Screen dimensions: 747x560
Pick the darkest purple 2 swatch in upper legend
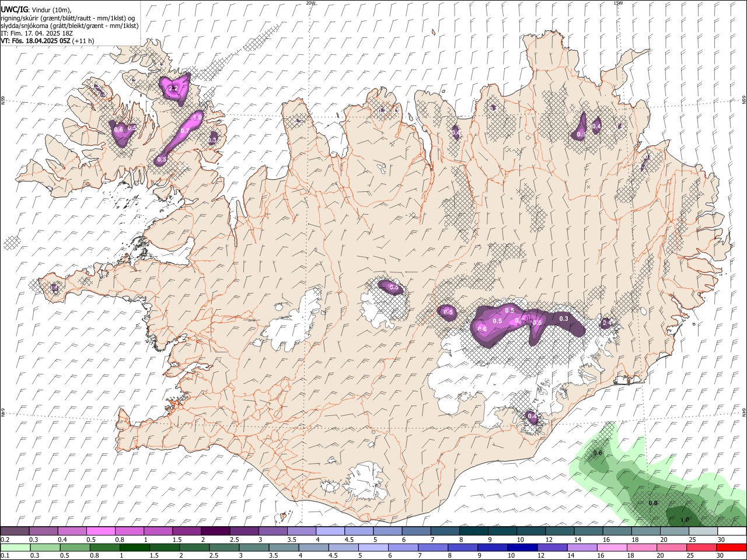(x=215, y=531)
